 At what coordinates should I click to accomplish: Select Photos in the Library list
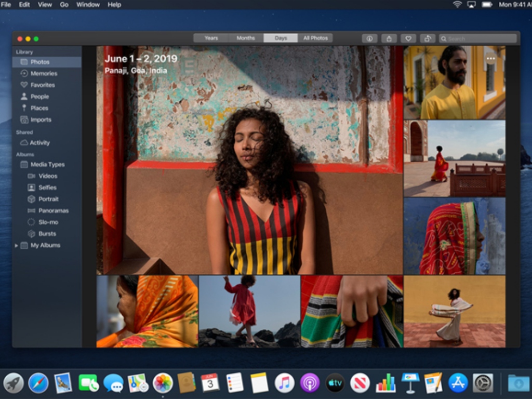click(x=39, y=61)
